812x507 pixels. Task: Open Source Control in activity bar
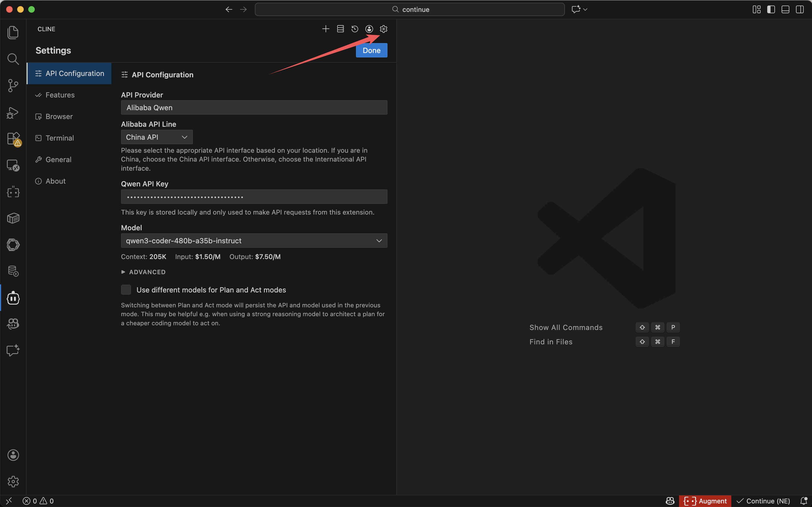(13, 86)
